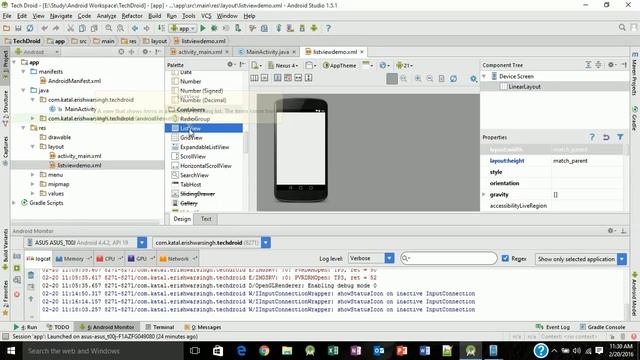
Task: Click the Copy icon in toolbar
Action: coord(82,28)
